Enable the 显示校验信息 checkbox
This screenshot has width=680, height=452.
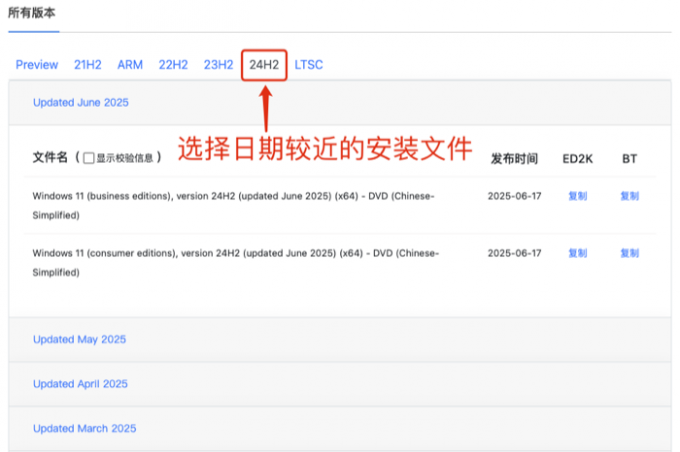coord(89,158)
